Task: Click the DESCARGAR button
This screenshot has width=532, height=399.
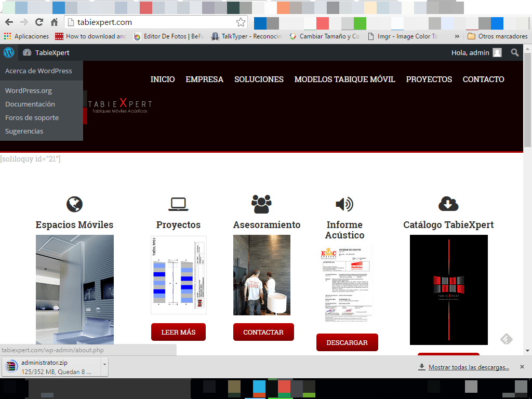Action: (x=347, y=342)
